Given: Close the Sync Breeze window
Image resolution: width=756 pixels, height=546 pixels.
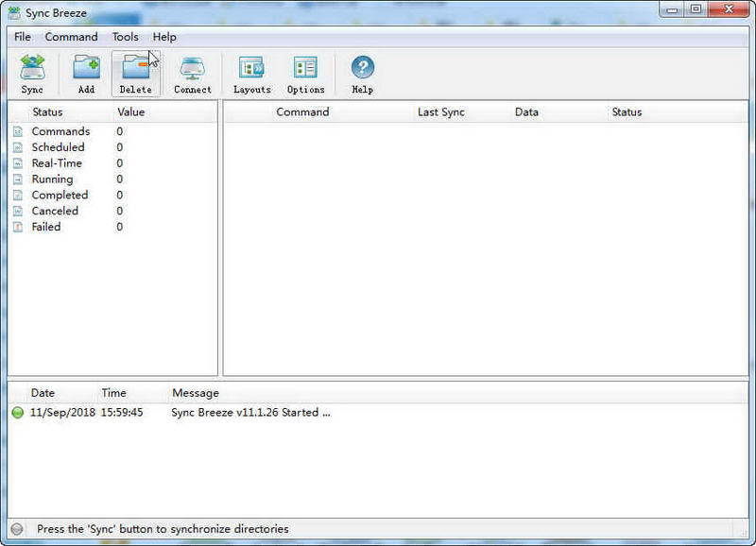Looking at the screenshot, I should pos(729,9).
